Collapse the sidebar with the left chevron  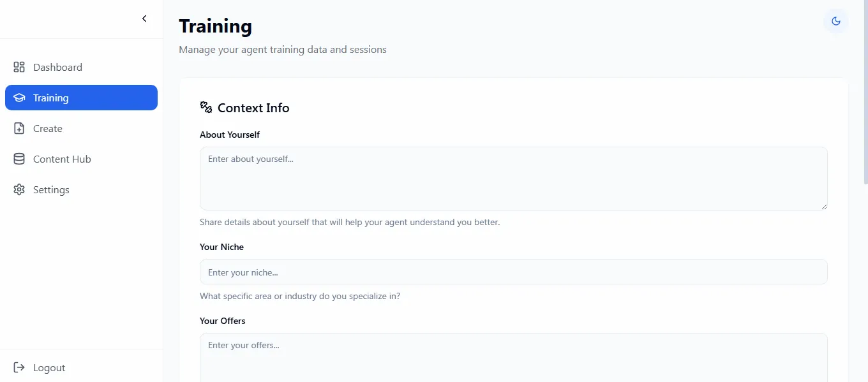click(x=144, y=18)
